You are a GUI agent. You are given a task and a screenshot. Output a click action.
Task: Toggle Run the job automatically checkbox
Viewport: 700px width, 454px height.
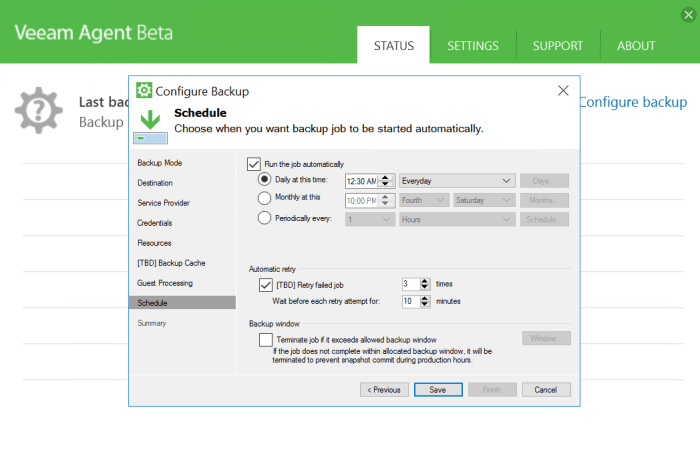pos(254,164)
